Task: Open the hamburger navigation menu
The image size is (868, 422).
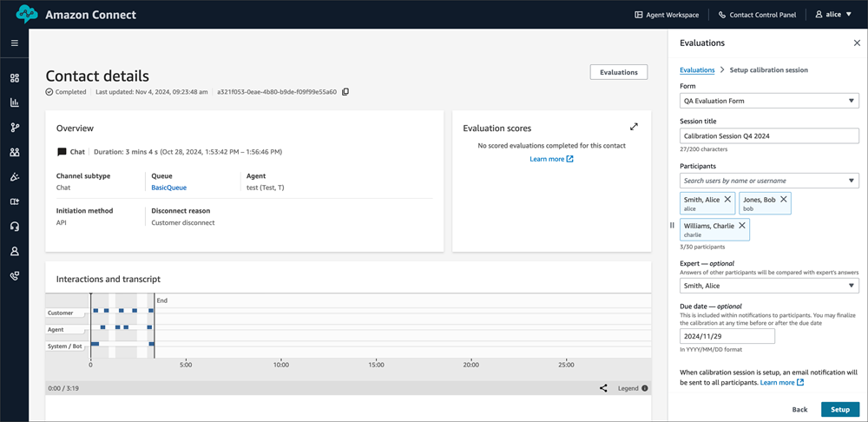Action: [14, 43]
